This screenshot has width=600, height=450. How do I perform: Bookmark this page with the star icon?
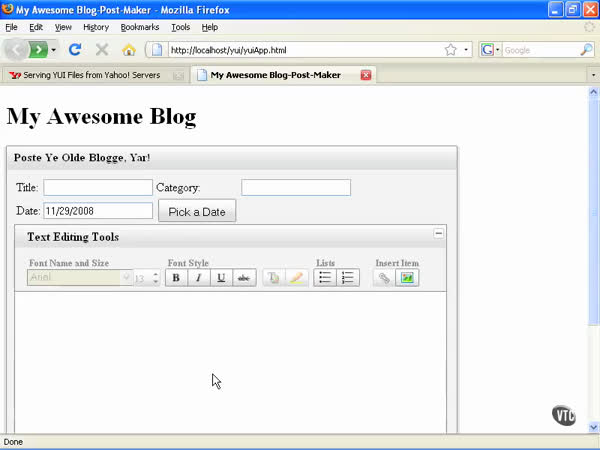coord(451,49)
